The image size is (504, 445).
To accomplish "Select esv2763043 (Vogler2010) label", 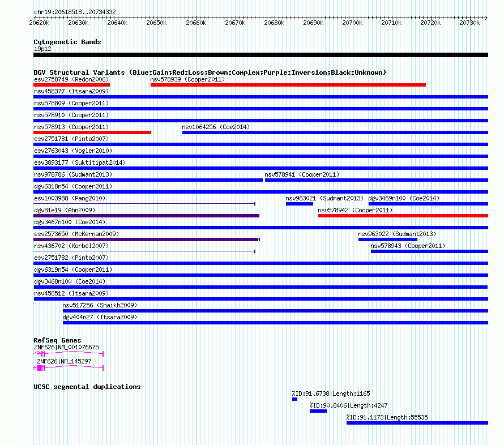I will tap(73, 151).
